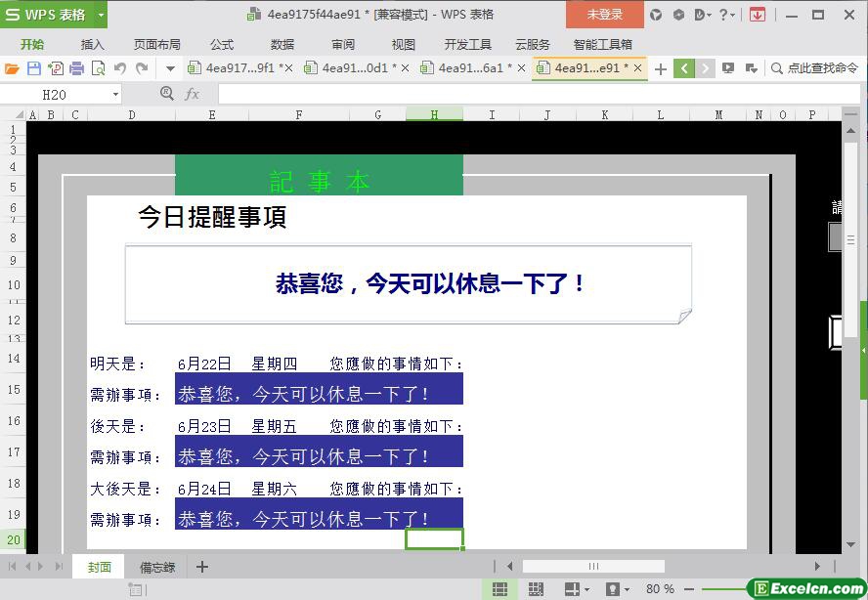Click the Redo arrow icon
This screenshot has height=600, width=868.
tap(142, 68)
